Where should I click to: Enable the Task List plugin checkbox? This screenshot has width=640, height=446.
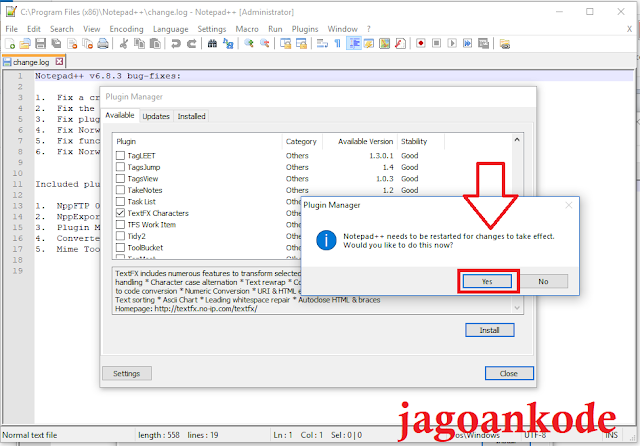[x=120, y=201]
